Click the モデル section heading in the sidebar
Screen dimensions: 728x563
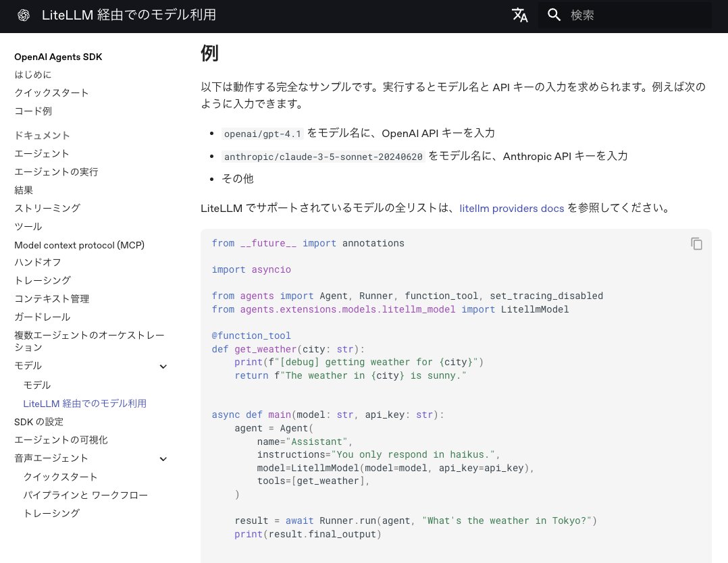tap(28, 366)
